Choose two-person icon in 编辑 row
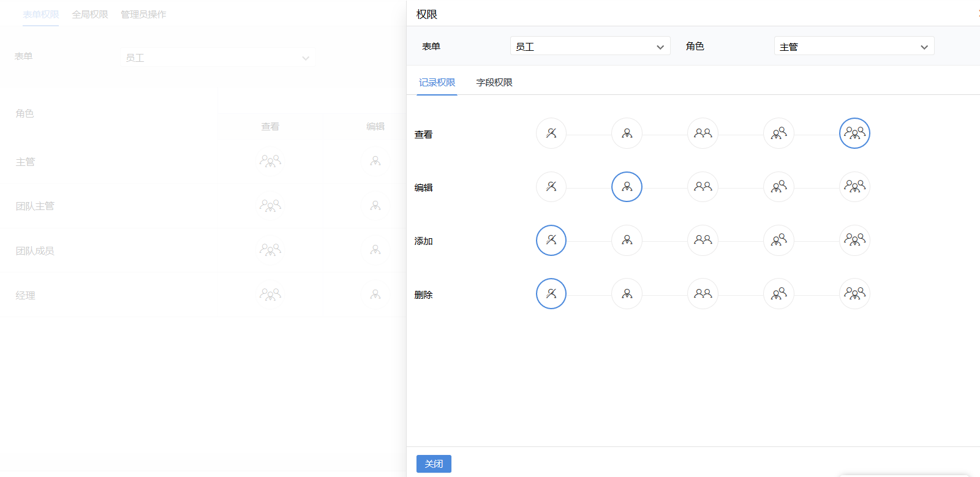980x477 pixels. [x=703, y=187]
